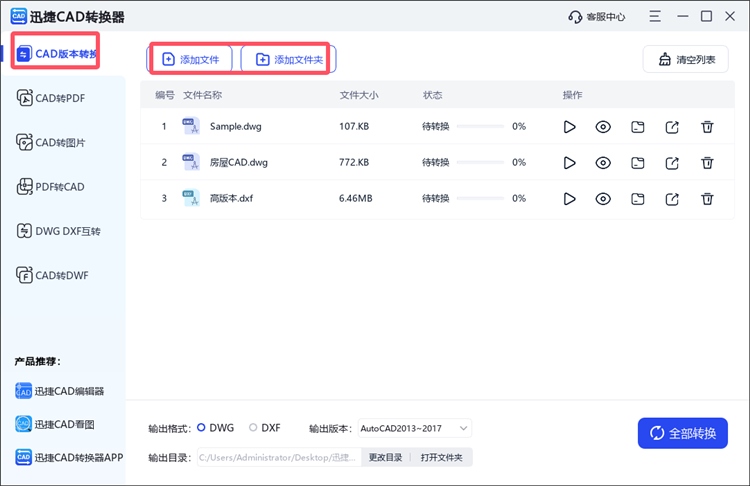Open output folder for Sample.dwg row
Viewport: 750px width, 486px height.
638,127
